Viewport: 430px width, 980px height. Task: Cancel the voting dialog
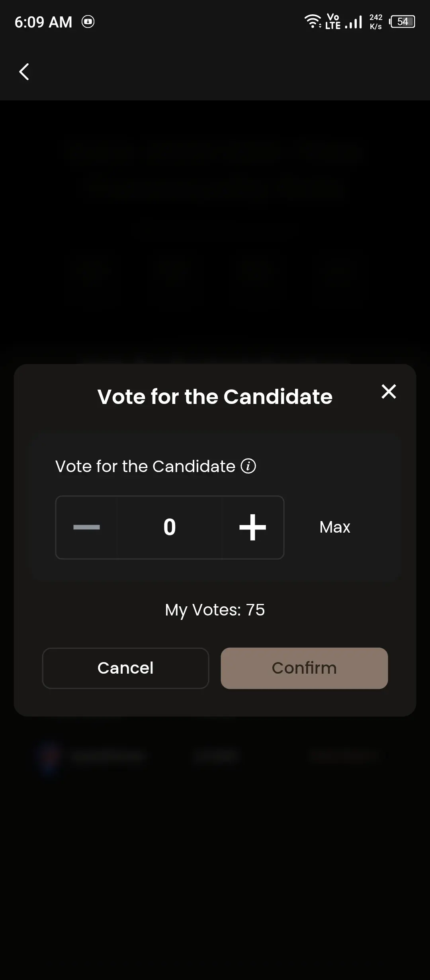pyautogui.click(x=125, y=668)
